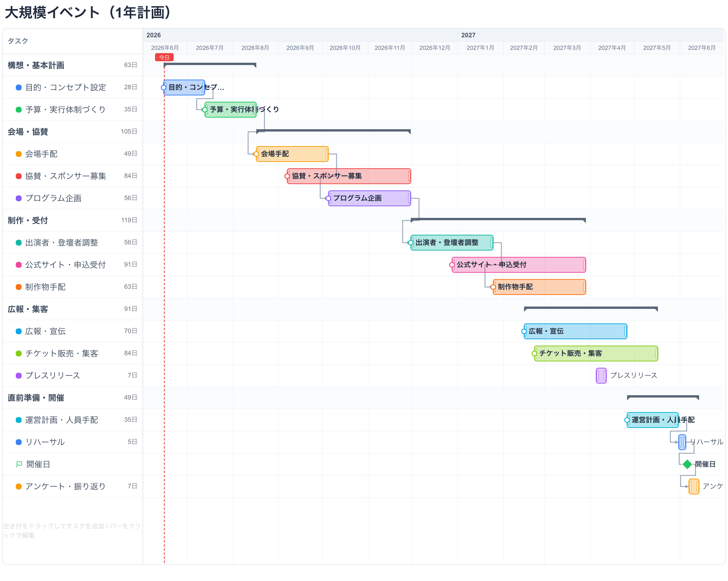
Task: Click the 広報・集客 summary bar in chart
Action: click(x=591, y=309)
